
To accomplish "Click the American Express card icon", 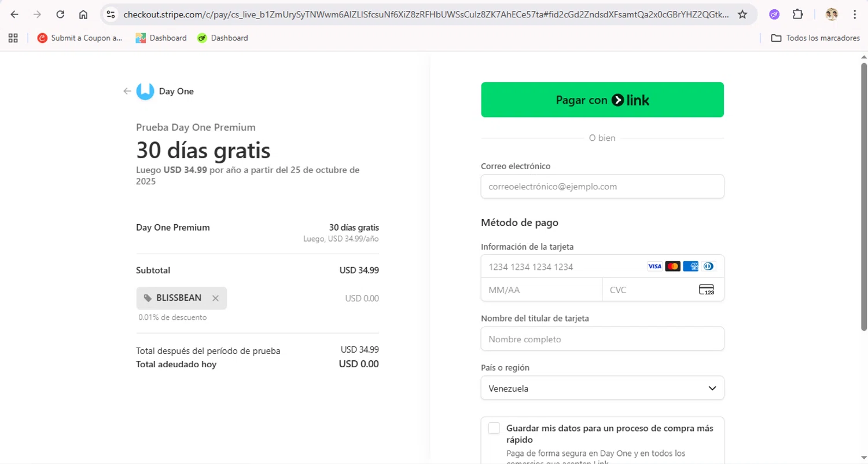I will coord(690,266).
